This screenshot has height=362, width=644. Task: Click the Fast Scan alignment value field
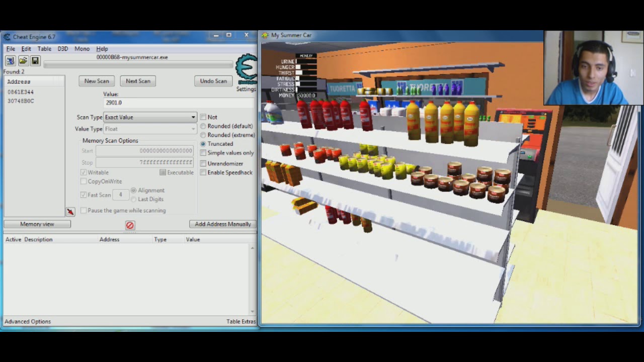(120, 195)
